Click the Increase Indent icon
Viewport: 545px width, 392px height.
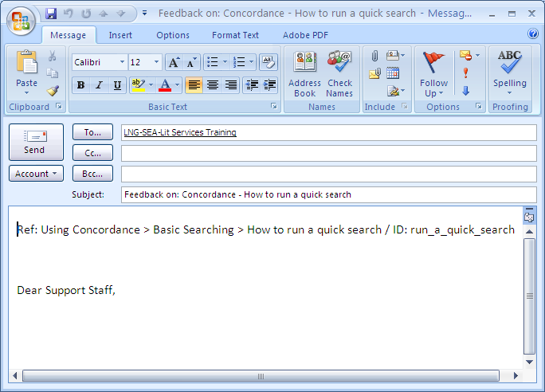(x=270, y=84)
